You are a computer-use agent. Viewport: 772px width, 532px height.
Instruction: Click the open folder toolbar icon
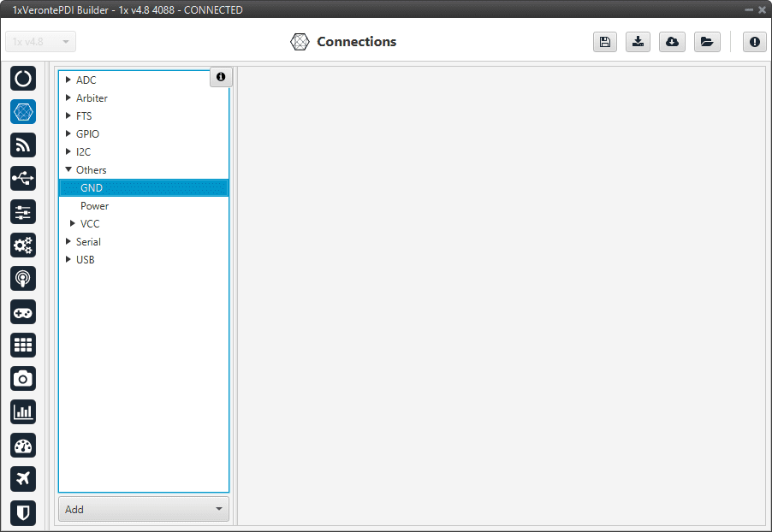[707, 42]
